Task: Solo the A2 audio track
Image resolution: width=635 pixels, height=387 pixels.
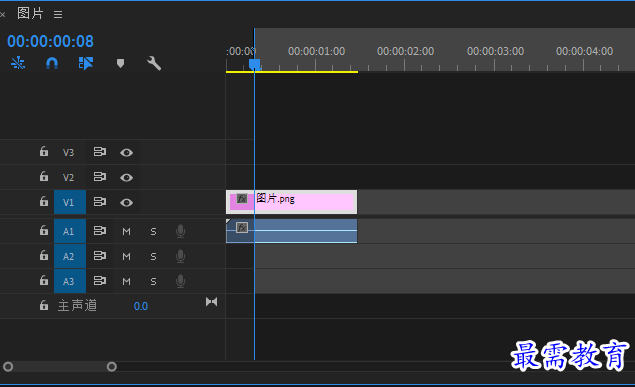Action: point(153,257)
